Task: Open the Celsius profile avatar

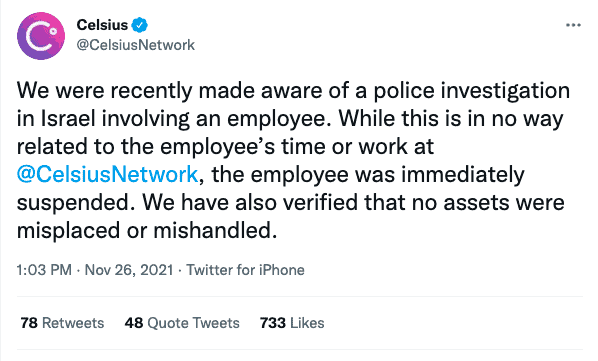Action: point(41,36)
